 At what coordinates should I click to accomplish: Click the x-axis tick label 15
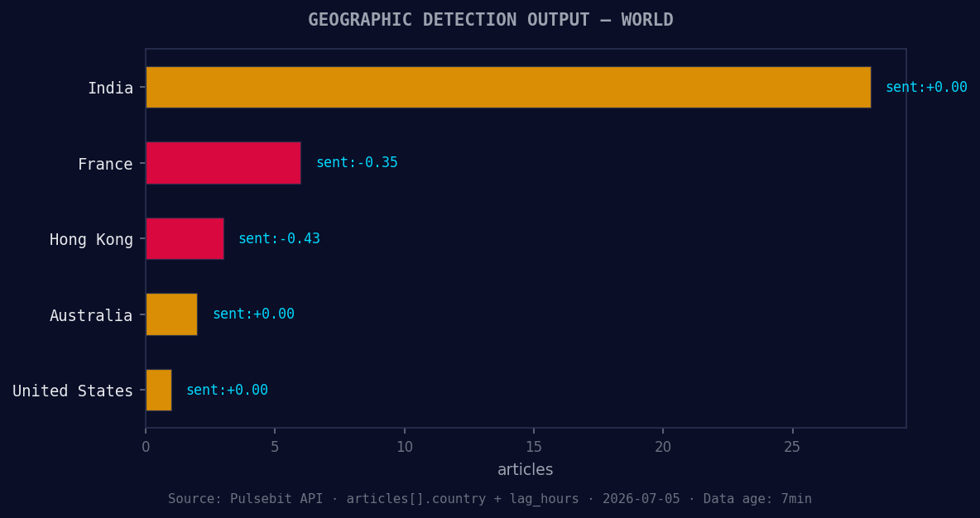(x=534, y=447)
